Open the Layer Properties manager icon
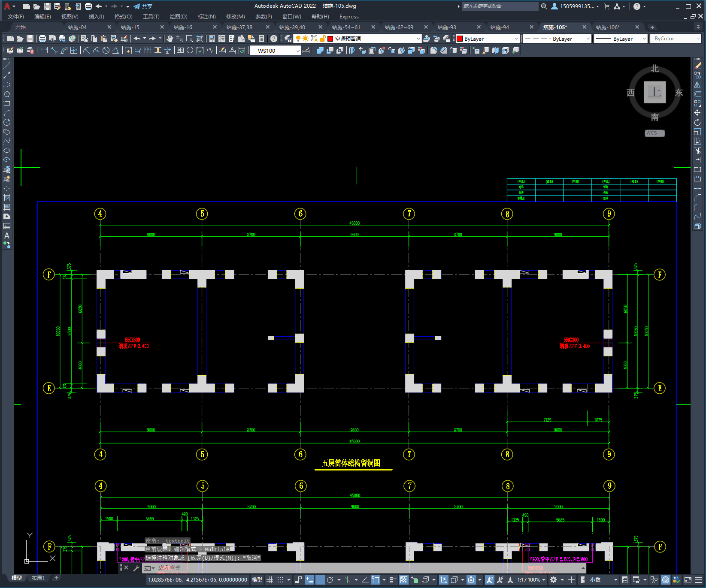The image size is (706, 588). [288, 39]
